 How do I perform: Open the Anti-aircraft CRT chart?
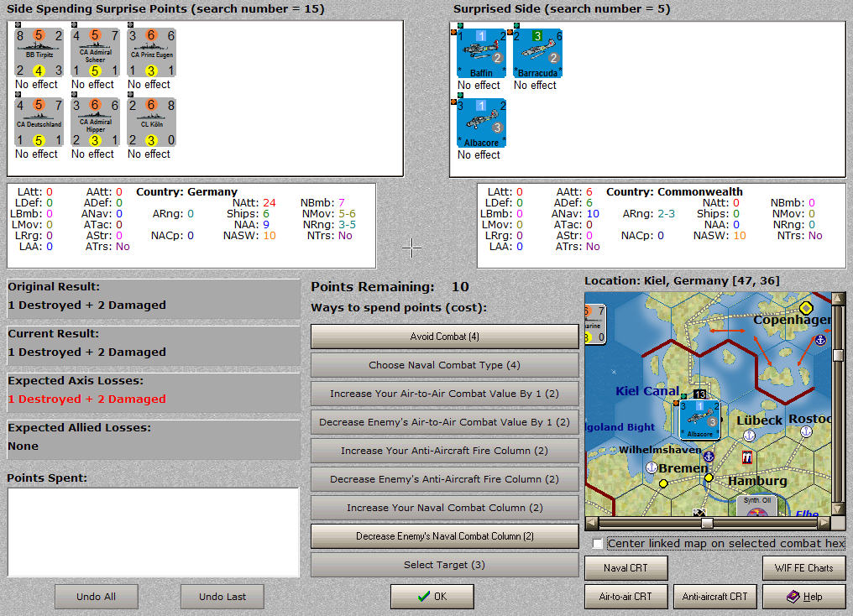(x=714, y=597)
